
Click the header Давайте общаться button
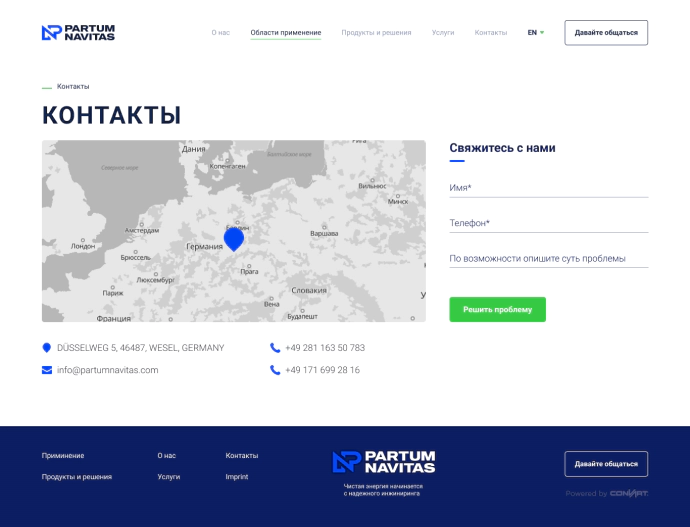pyautogui.click(x=606, y=33)
